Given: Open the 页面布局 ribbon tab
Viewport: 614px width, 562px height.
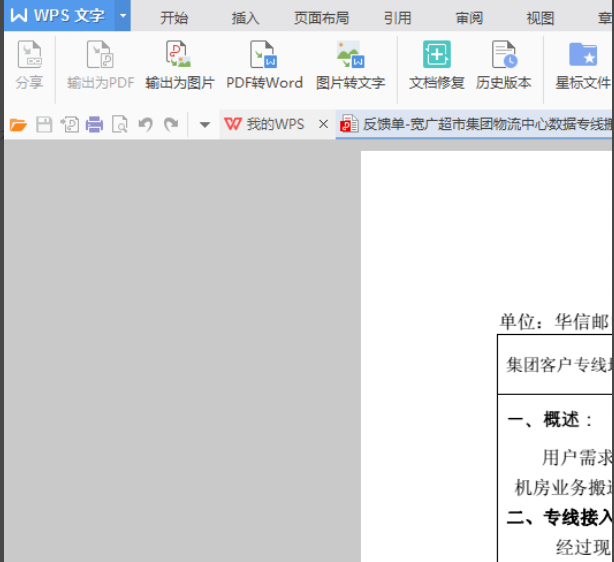Looking at the screenshot, I should (x=321, y=18).
